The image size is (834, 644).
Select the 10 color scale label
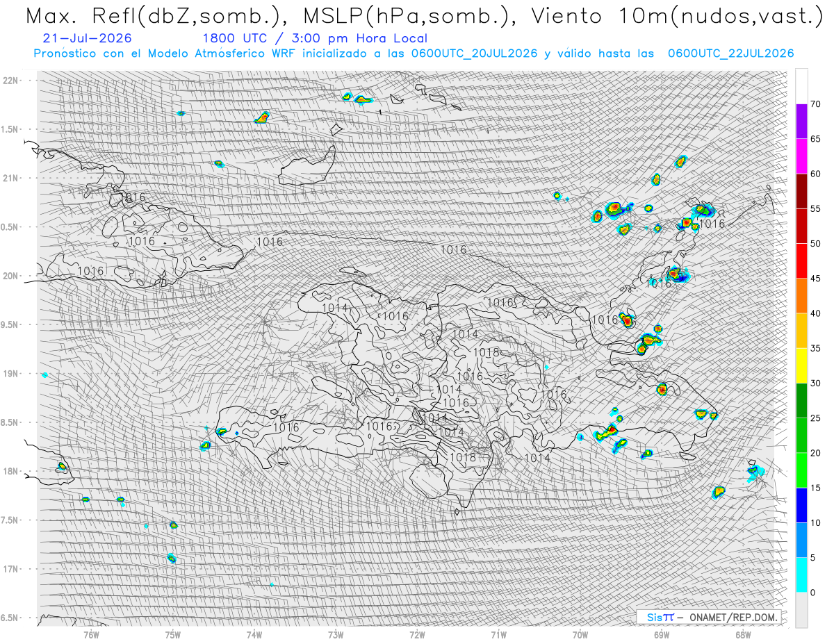pyautogui.click(x=815, y=523)
